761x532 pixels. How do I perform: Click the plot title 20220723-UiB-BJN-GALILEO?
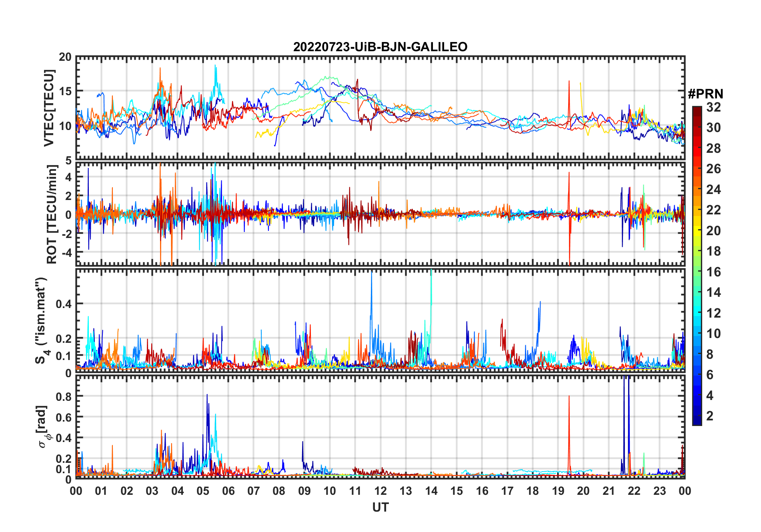click(x=380, y=47)
